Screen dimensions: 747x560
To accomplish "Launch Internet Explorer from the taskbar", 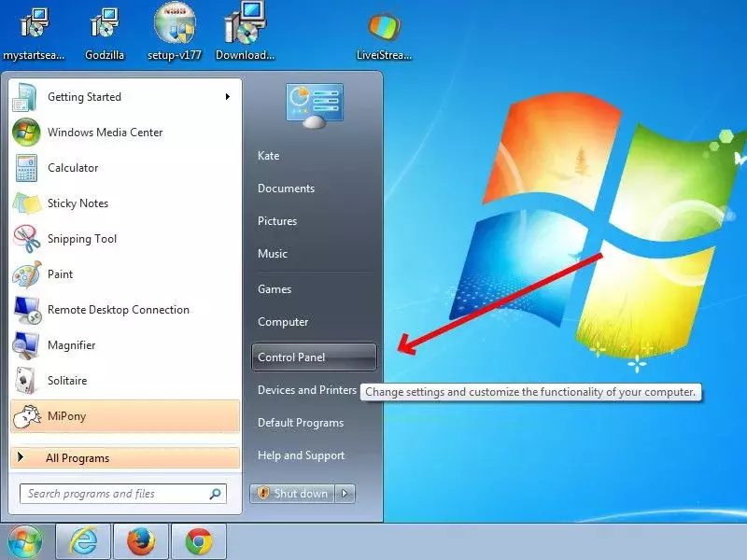I will (x=83, y=541).
